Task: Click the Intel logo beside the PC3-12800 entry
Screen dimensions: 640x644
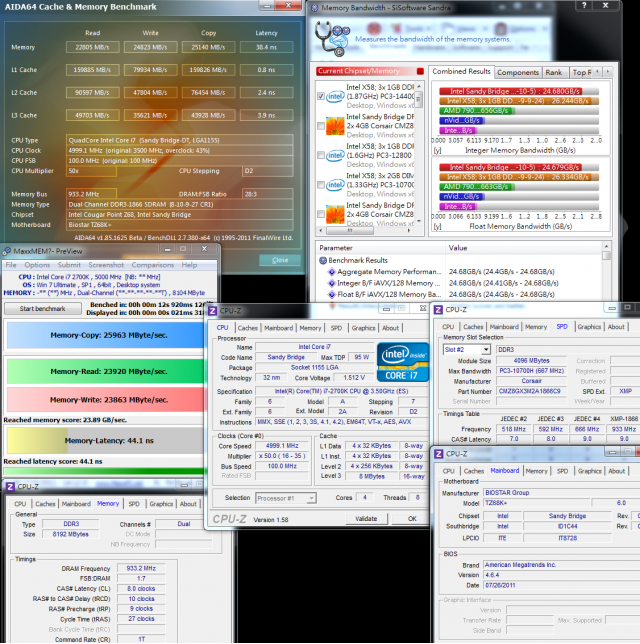Action: click(x=335, y=155)
